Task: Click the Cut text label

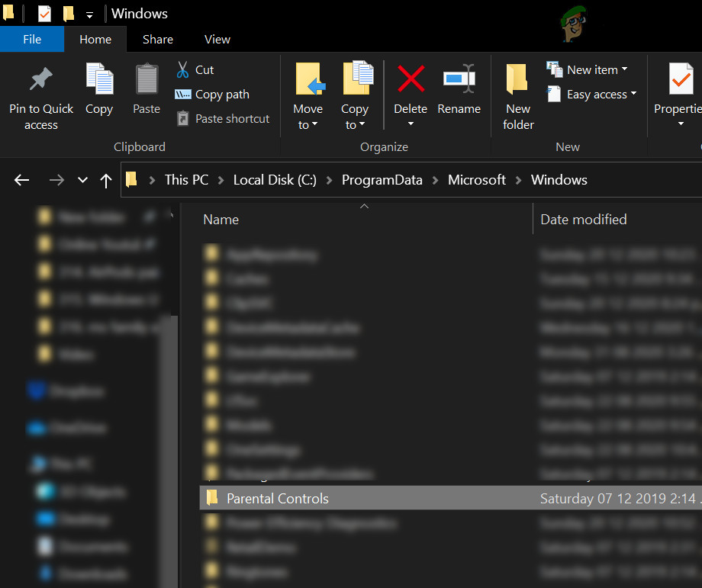Action: pos(204,70)
